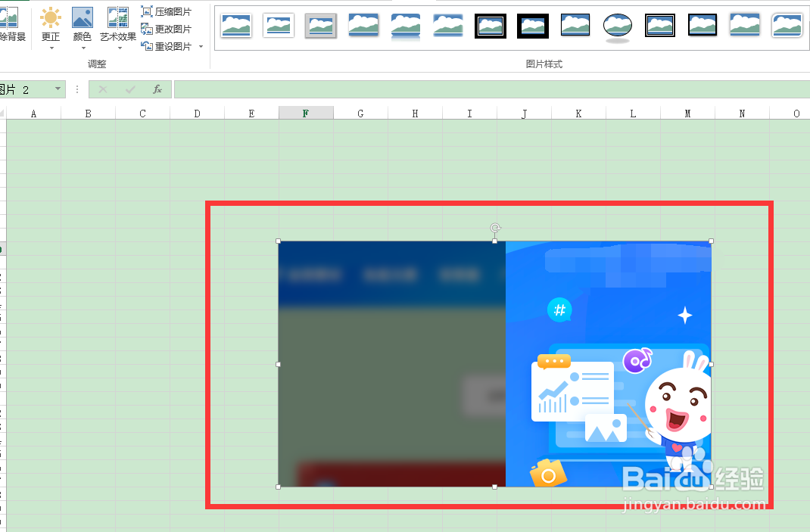Click the formula bar confirm checkmark
The image size is (810, 532).
(130, 89)
